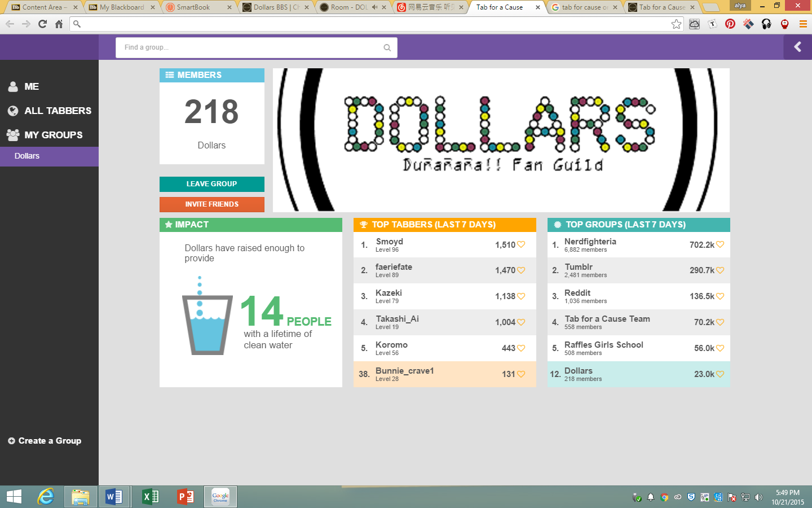Click the heart beside Raffles Girls School

(720, 348)
